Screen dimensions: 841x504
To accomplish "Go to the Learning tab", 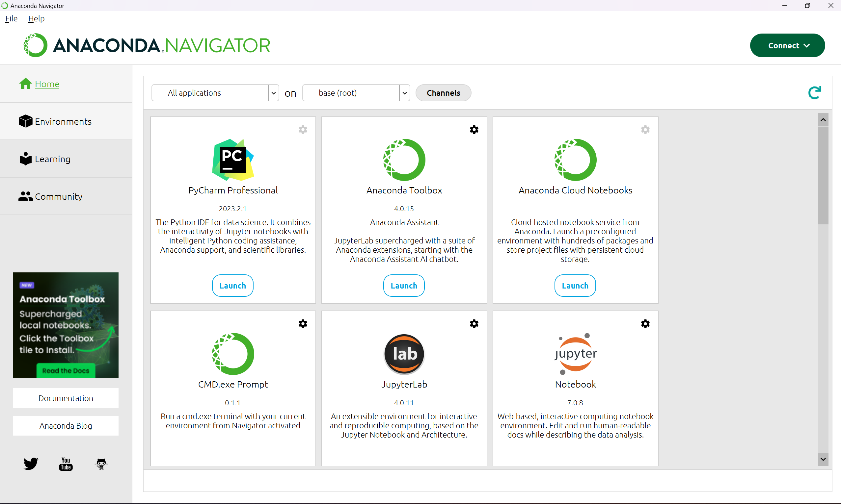I will 52,159.
